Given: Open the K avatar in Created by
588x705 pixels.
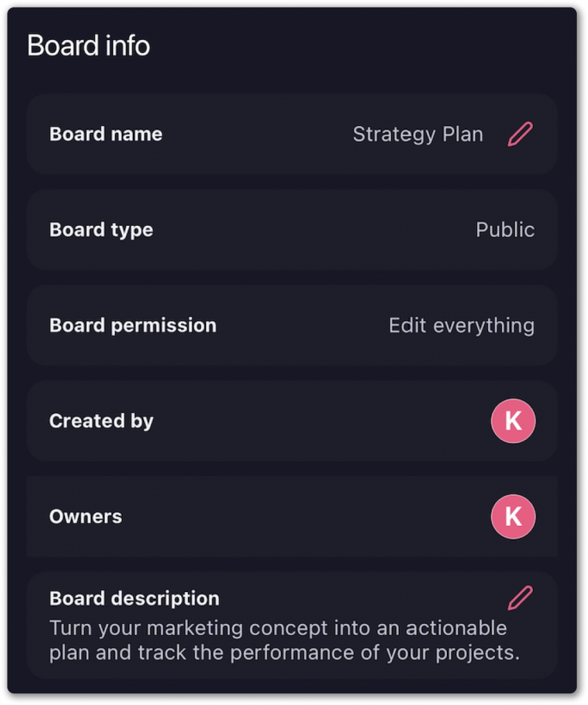Looking at the screenshot, I should (513, 421).
